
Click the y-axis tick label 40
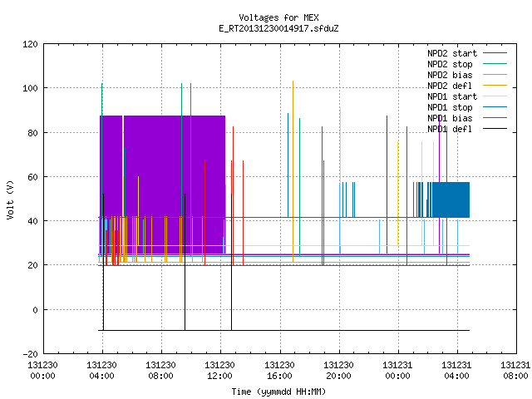click(x=33, y=221)
